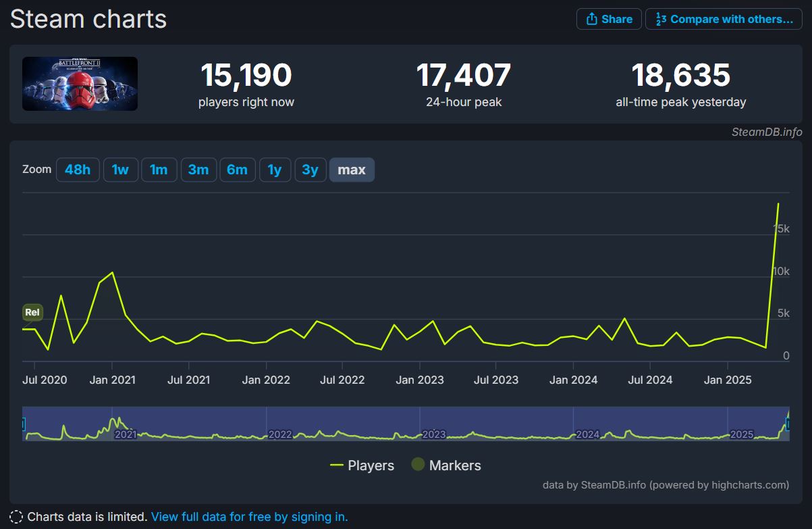Click the data by SteamDB.info credit text
Screen dimensions: 812x529
pyautogui.click(x=666, y=484)
